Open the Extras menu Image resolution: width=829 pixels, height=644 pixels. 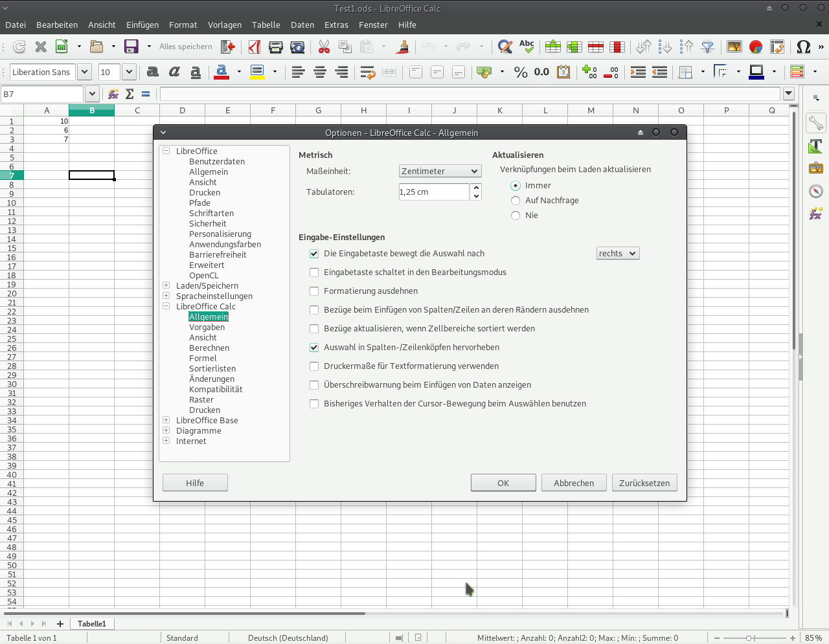click(x=336, y=25)
